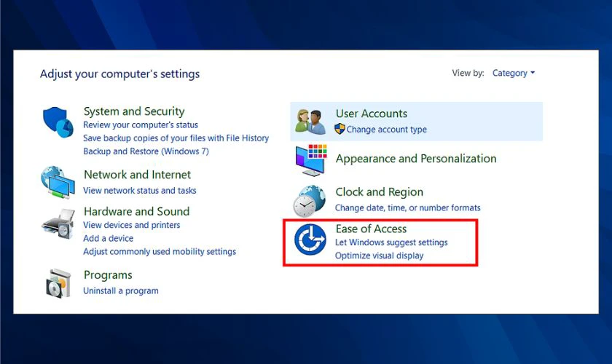Open Save backup copies with File History
This screenshot has width=612, height=364.
click(x=176, y=138)
